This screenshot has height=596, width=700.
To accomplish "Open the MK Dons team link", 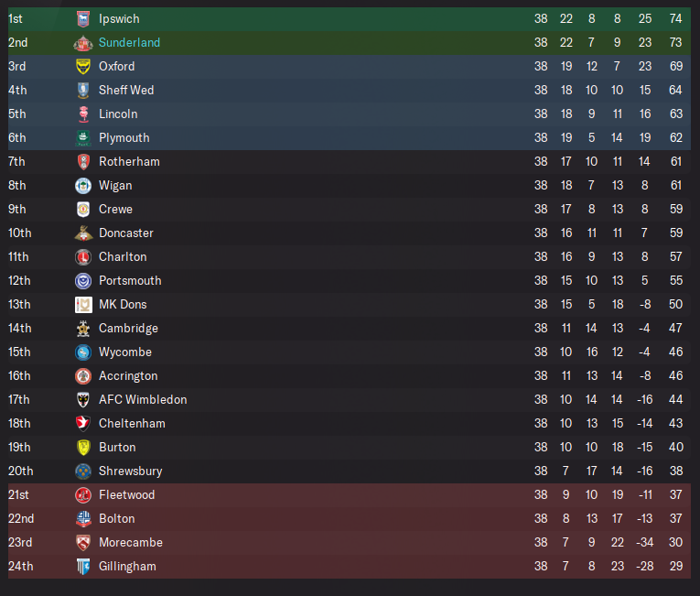I will click(123, 304).
